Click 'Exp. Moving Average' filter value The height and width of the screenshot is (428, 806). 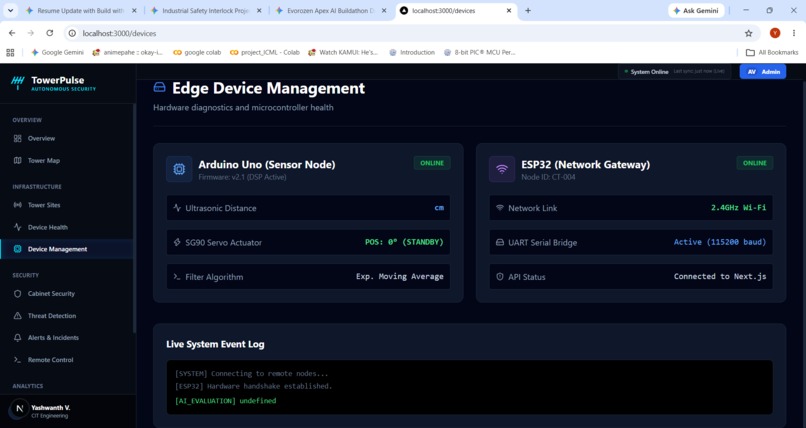[x=399, y=276]
